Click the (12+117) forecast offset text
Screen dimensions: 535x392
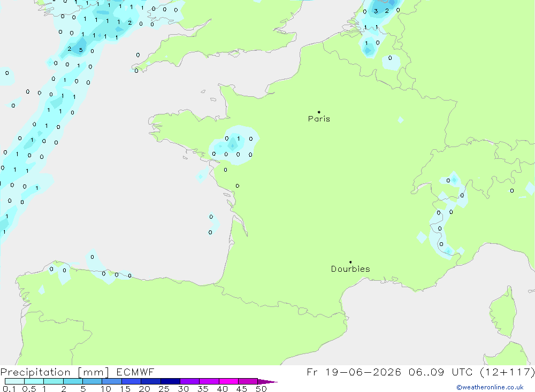(x=507, y=372)
